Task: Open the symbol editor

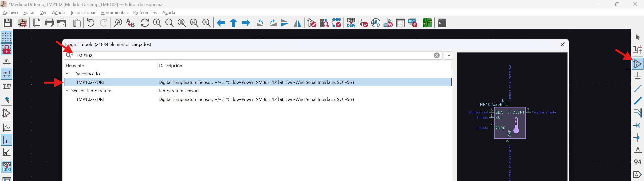Action: [x=312, y=23]
